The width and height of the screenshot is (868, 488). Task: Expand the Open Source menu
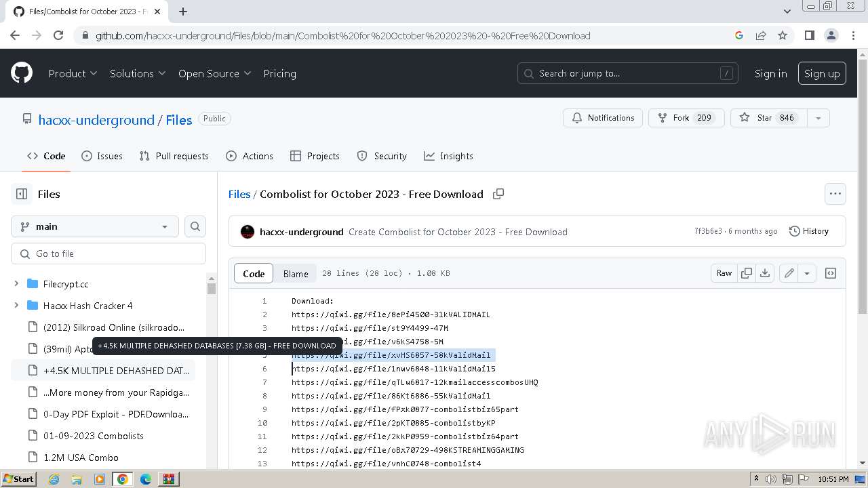214,73
